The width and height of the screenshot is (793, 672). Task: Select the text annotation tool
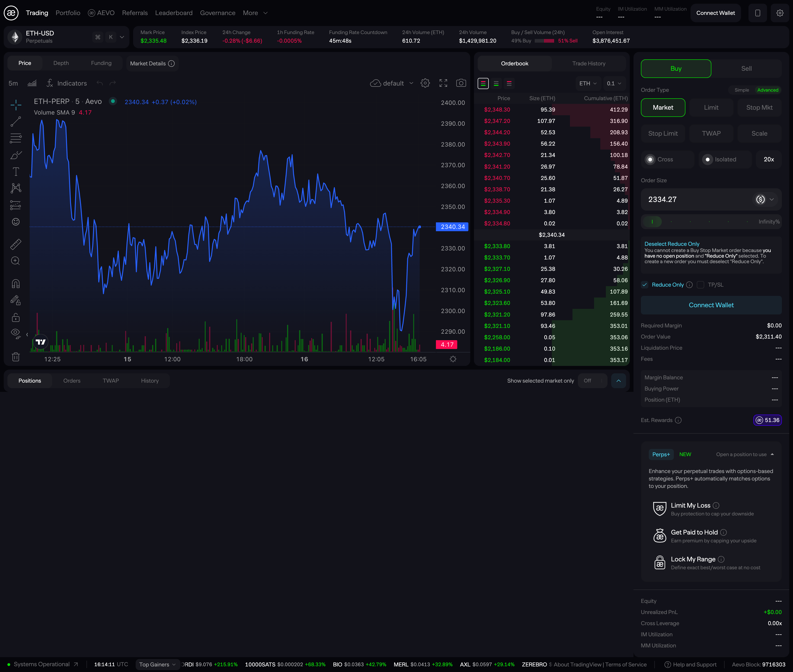pyautogui.click(x=16, y=172)
